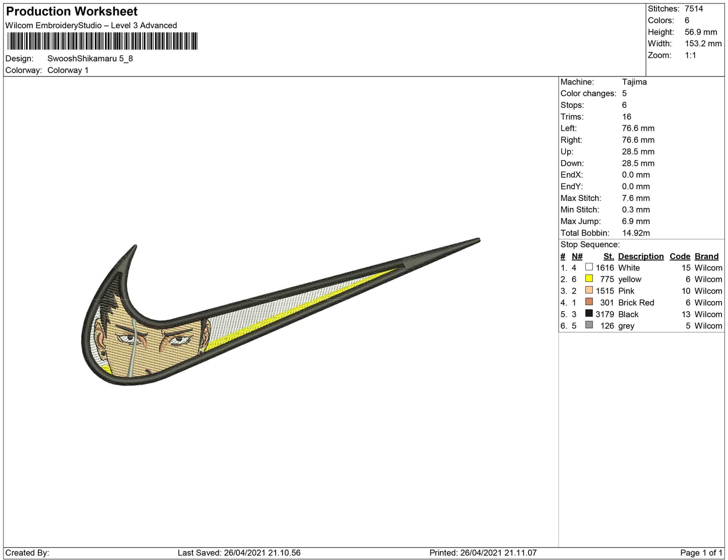This screenshot has height=560, width=728.
Task: Click the min stitch value '0.3 mm'
Action: pyautogui.click(x=636, y=210)
